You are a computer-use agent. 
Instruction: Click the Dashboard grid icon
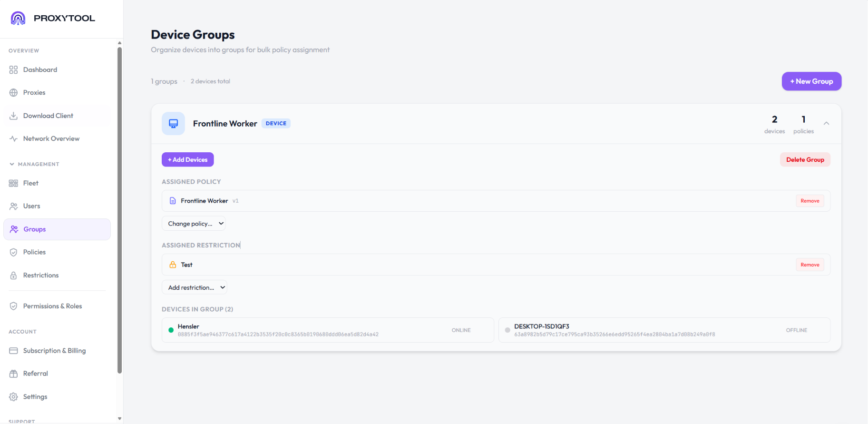click(13, 69)
